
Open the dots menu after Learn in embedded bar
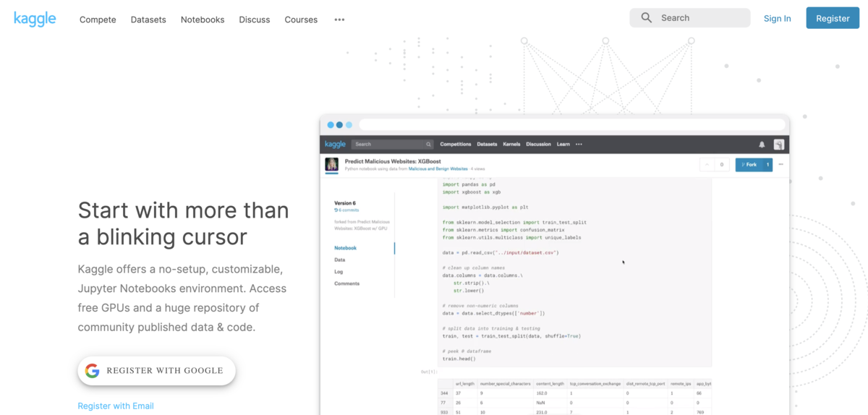tap(579, 145)
